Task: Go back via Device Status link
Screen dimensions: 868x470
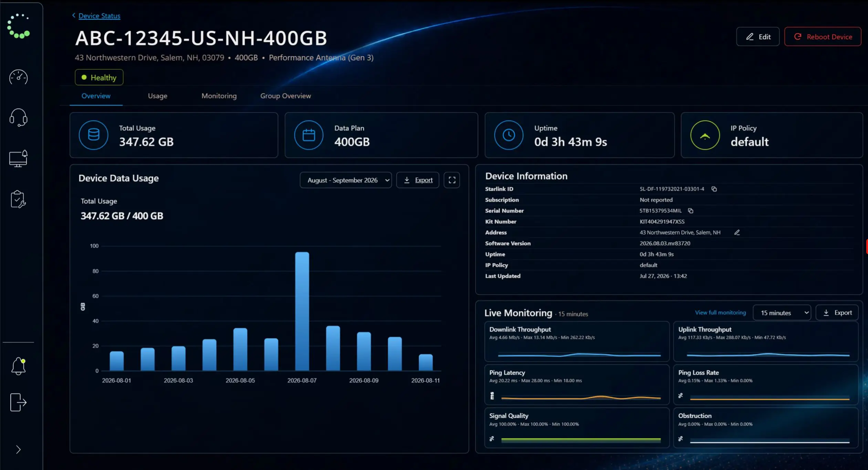Action: click(99, 16)
